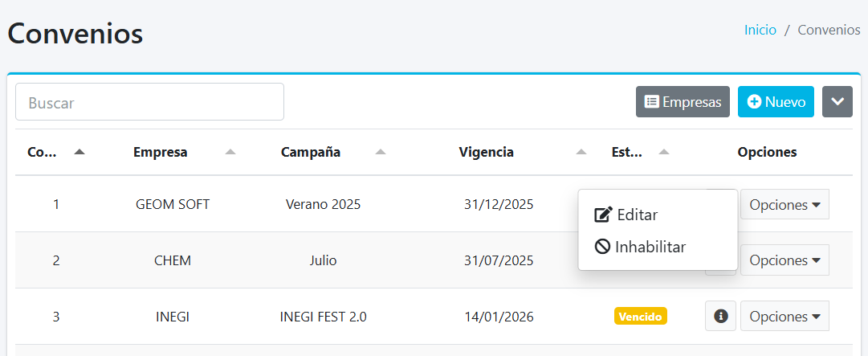Choose Editar from the popup menu
Image resolution: width=868 pixels, height=356 pixels.
coord(626,215)
